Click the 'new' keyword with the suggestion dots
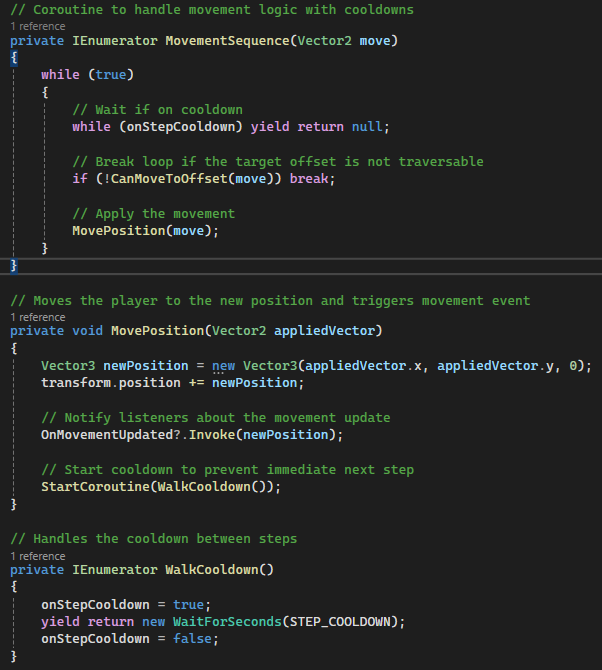This screenshot has height=670, width=602. pyautogui.click(x=223, y=366)
